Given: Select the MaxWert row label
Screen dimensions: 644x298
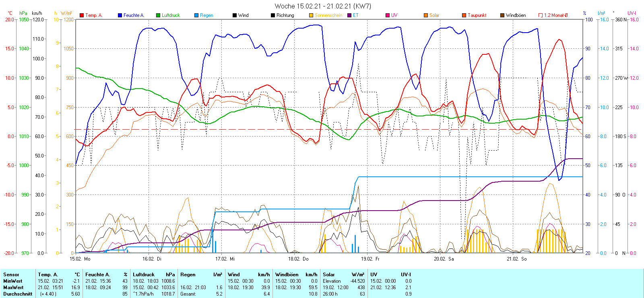Looking at the screenshot, I should coord(13,288).
